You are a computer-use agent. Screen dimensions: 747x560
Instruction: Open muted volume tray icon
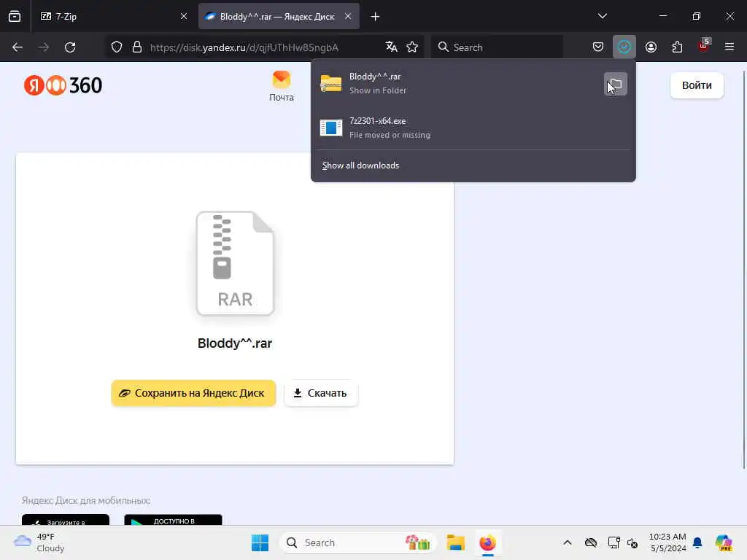pyautogui.click(x=632, y=542)
